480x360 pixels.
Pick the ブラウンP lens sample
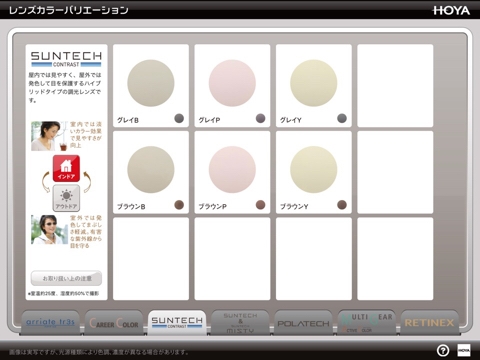click(x=232, y=170)
